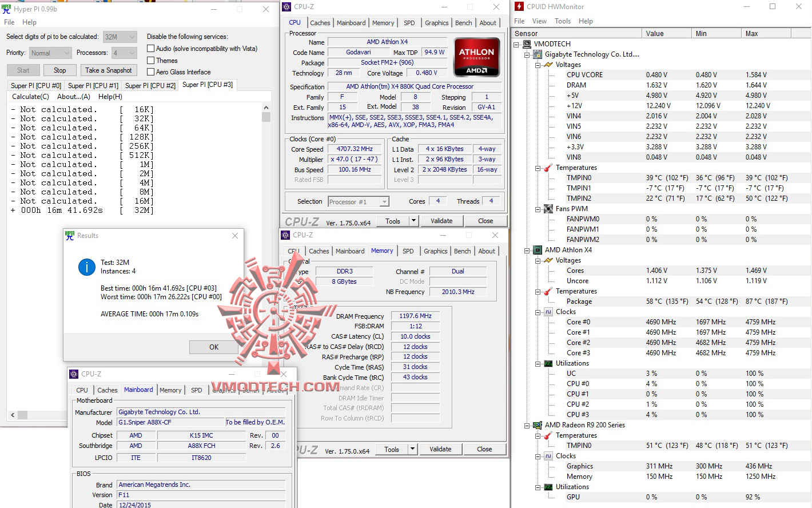
Task: Open the Selection Processor #1 dropdown in CPU-Z
Action: pos(359,202)
